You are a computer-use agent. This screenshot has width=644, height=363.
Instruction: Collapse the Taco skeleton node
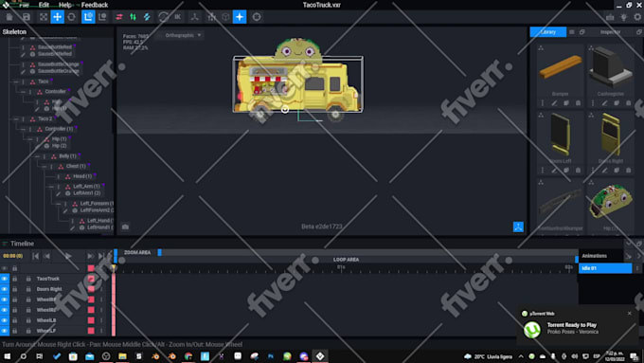pyautogui.click(x=16, y=82)
